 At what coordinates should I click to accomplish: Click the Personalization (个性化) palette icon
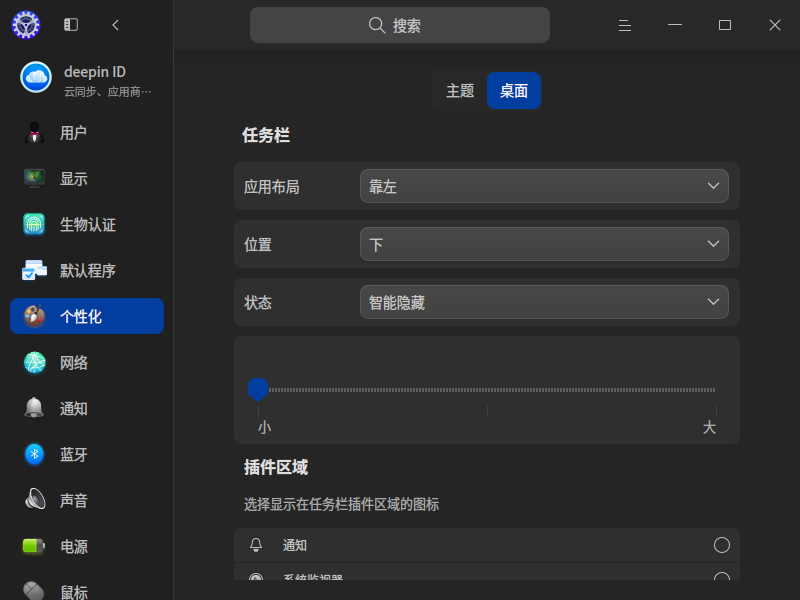pyautogui.click(x=34, y=316)
